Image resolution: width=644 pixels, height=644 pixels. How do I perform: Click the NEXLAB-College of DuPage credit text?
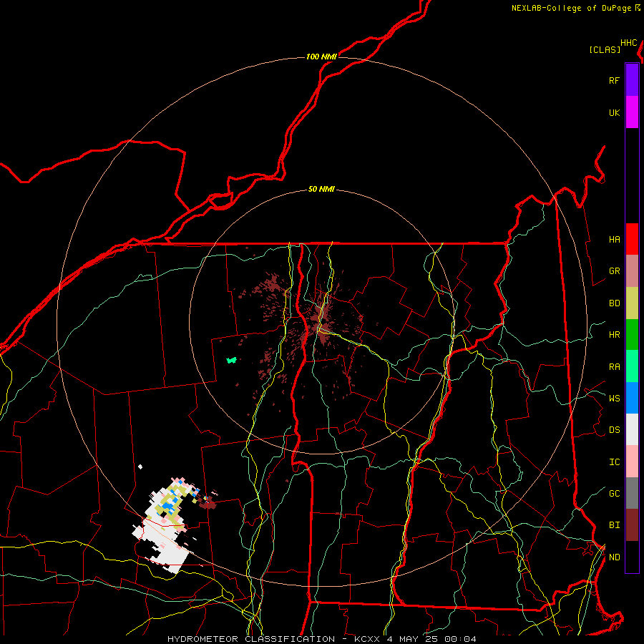click(572, 8)
